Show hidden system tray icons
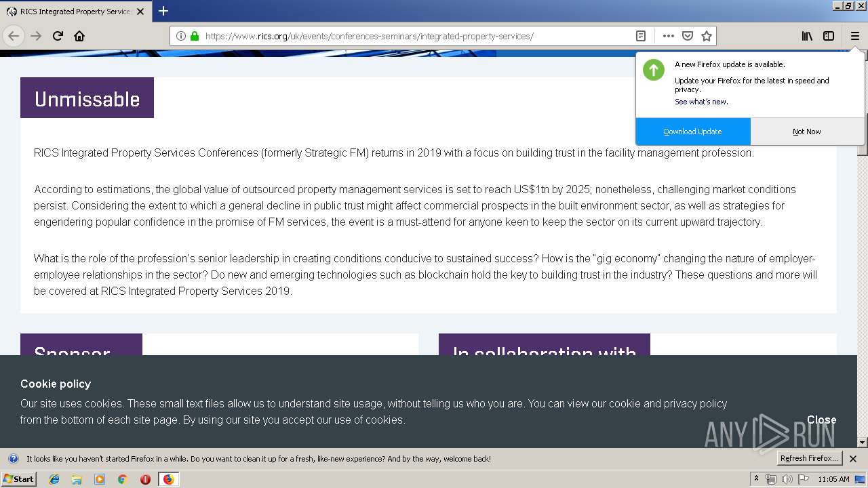 (x=756, y=479)
